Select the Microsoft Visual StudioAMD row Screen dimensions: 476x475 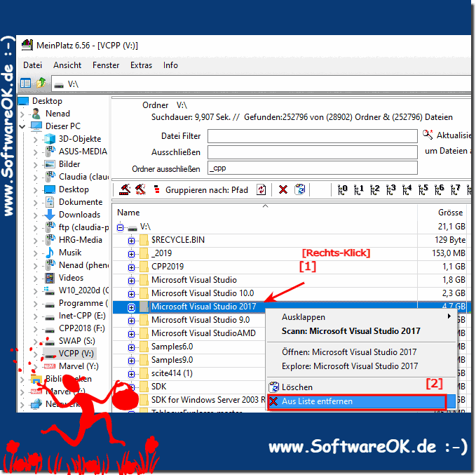(x=203, y=333)
